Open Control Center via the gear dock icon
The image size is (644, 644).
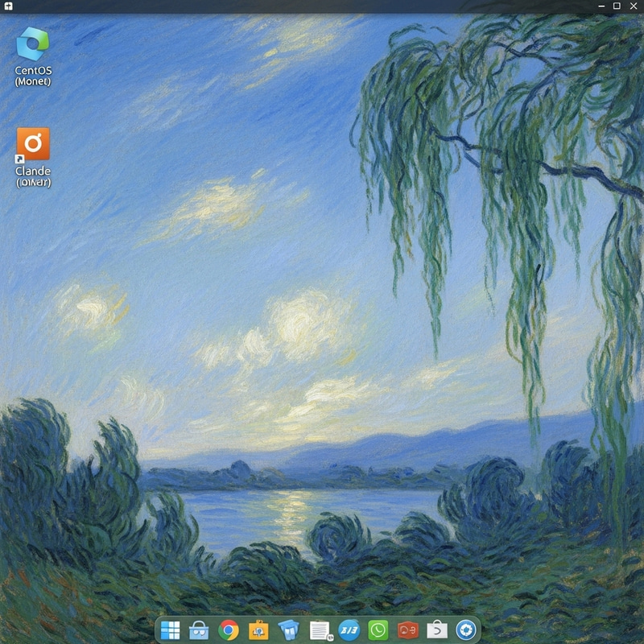[x=468, y=631]
